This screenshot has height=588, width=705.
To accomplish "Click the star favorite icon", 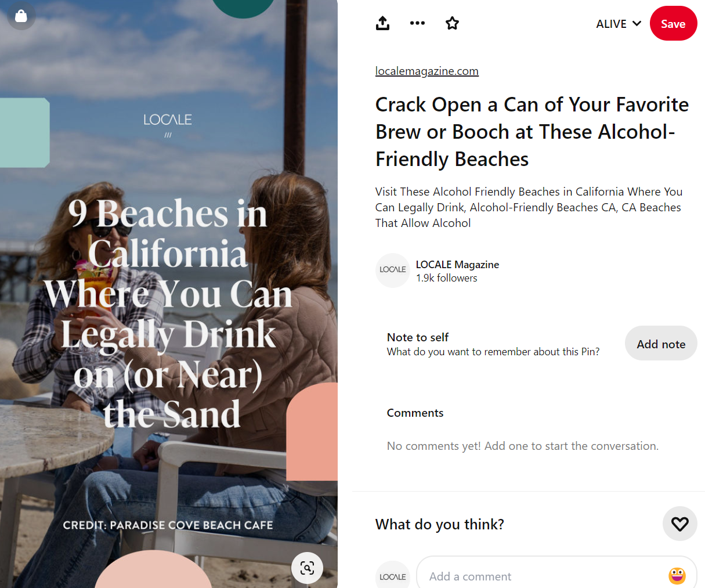I will [452, 23].
